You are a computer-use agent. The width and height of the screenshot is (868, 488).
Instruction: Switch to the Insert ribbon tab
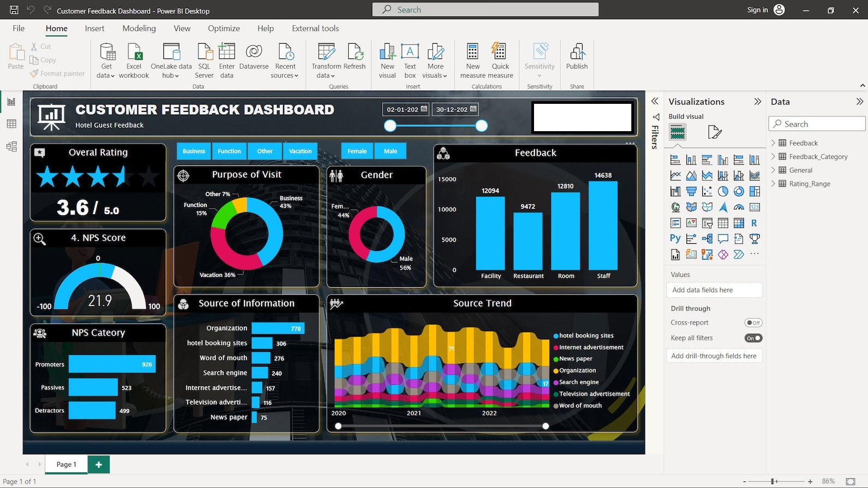[x=95, y=28]
